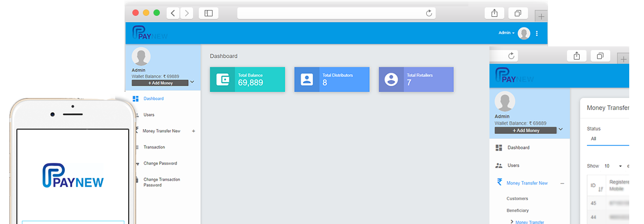Toggle the Safari sidebar panel icon

click(x=208, y=13)
